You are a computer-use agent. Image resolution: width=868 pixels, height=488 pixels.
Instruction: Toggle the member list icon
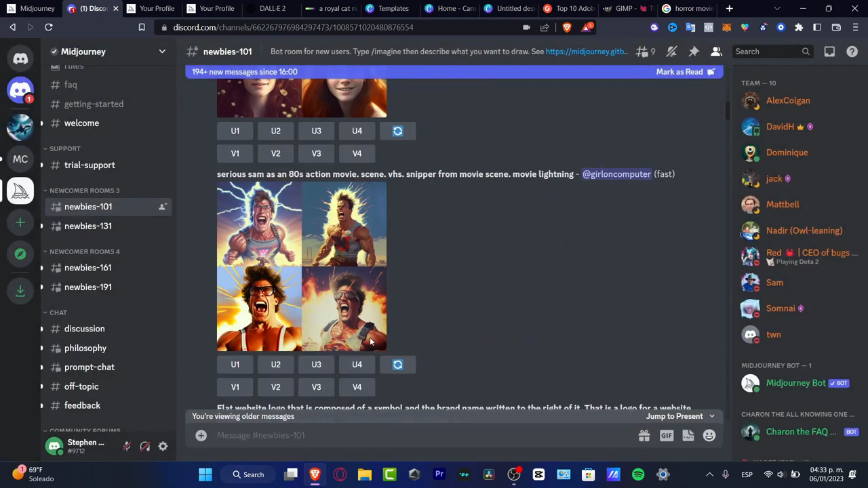(x=716, y=52)
